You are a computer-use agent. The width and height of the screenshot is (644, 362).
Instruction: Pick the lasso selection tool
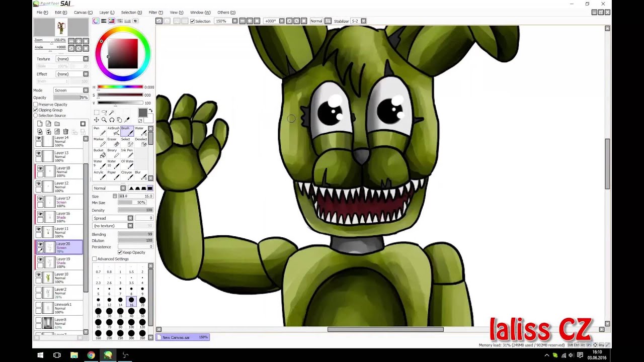104,113
